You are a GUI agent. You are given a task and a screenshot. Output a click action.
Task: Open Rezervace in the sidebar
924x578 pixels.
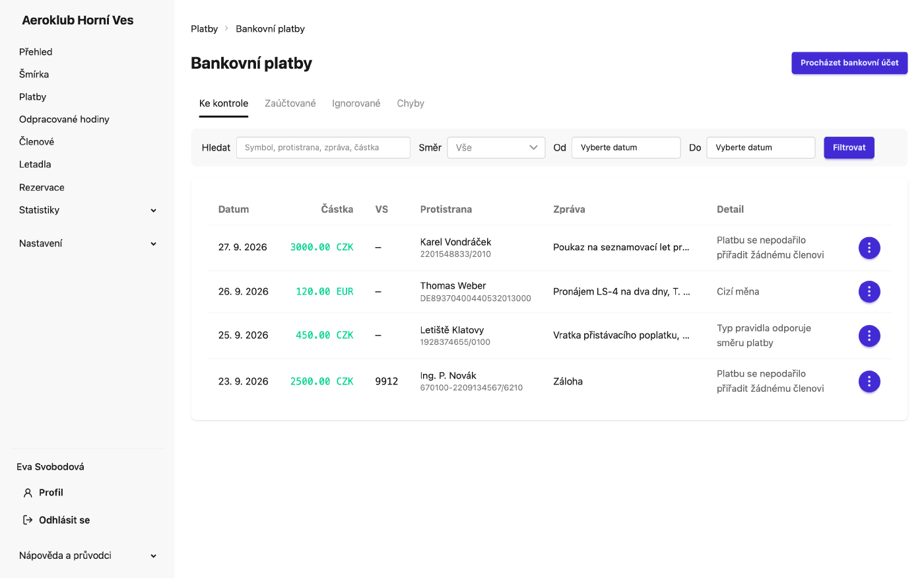42,188
